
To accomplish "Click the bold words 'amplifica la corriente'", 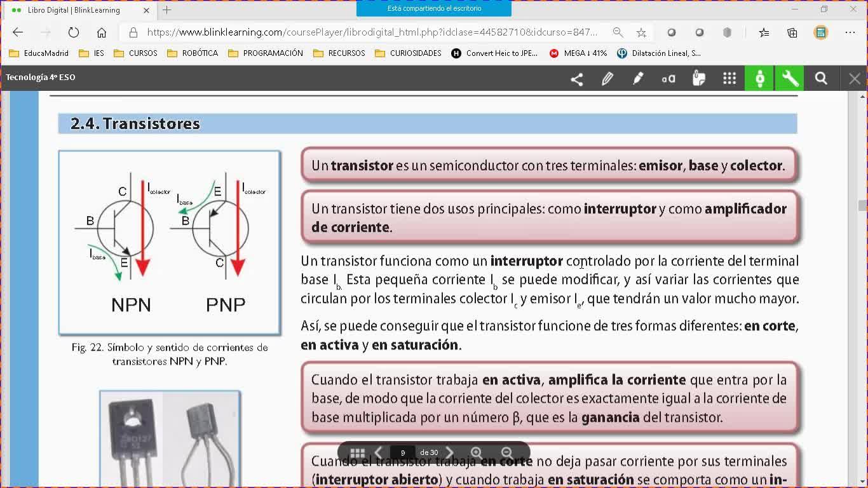I will click(617, 380).
